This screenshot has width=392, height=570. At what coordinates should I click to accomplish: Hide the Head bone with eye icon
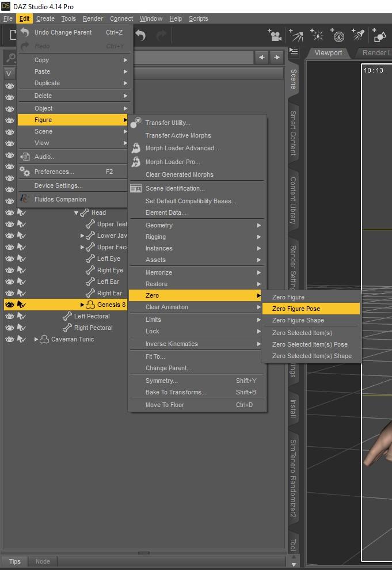[x=10, y=212]
